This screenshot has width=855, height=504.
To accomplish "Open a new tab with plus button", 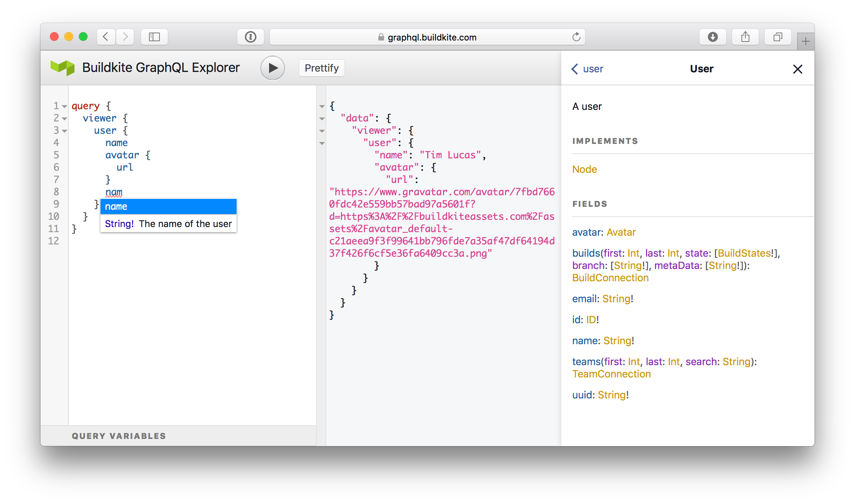I will click(805, 42).
